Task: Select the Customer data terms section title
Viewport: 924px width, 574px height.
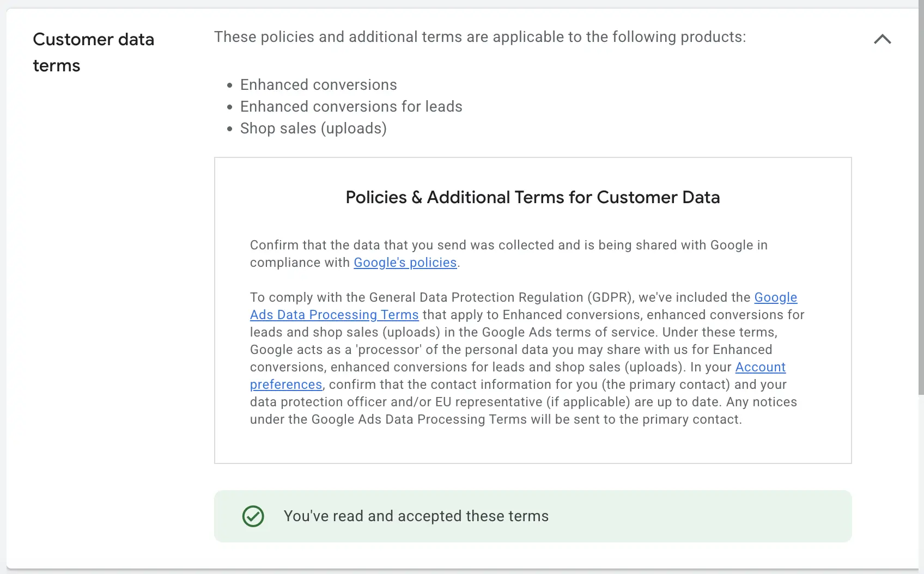Action: (94, 52)
